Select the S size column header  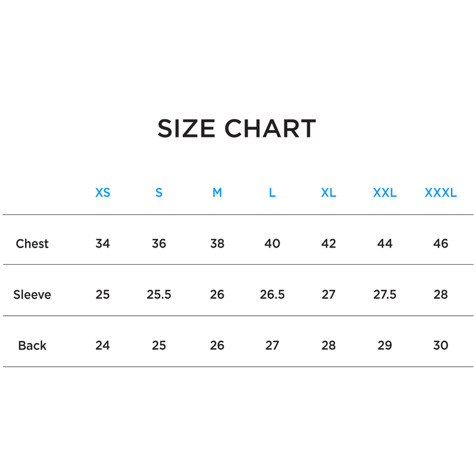pos(159,193)
